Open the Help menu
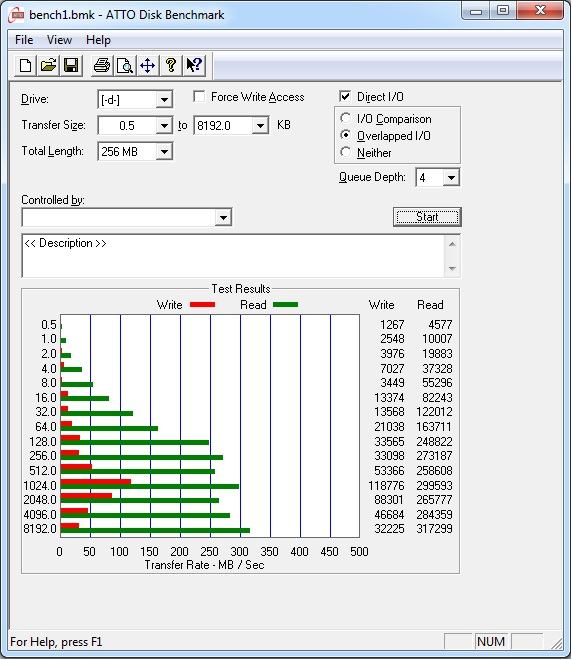This screenshot has height=660, width=572. click(98, 40)
